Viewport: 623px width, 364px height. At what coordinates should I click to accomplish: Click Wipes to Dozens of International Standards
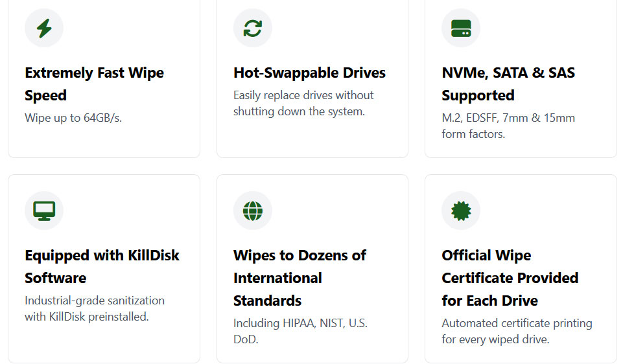click(x=300, y=278)
